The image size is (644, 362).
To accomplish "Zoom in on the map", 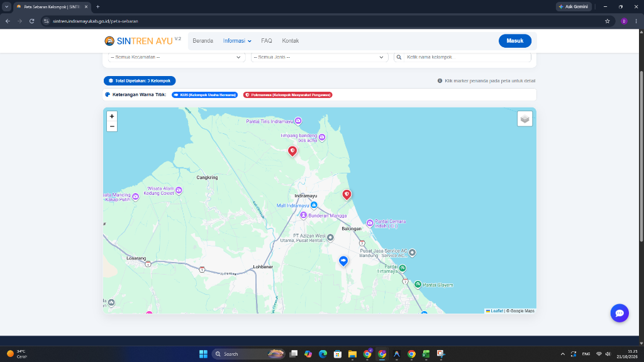I will pos(112,116).
